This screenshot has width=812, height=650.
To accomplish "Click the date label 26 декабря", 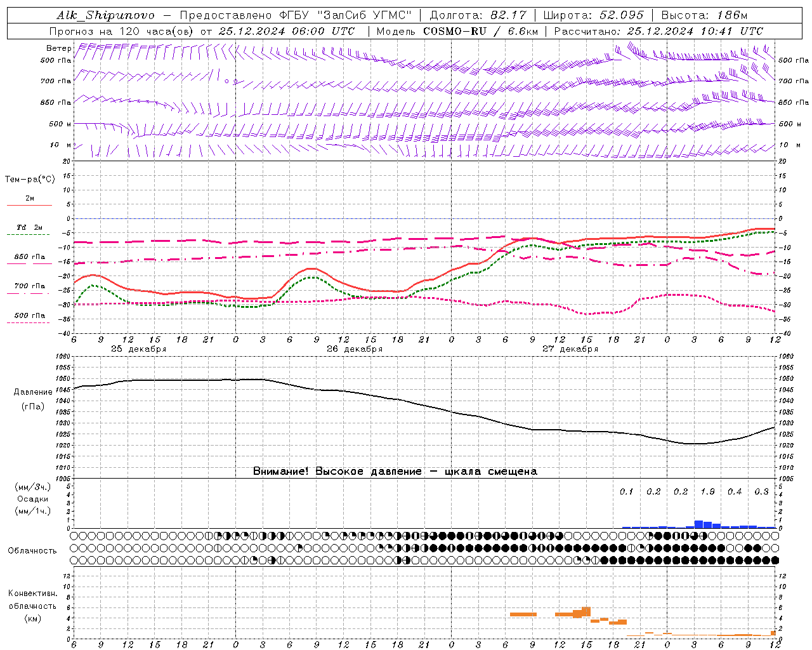I will coord(355,349).
